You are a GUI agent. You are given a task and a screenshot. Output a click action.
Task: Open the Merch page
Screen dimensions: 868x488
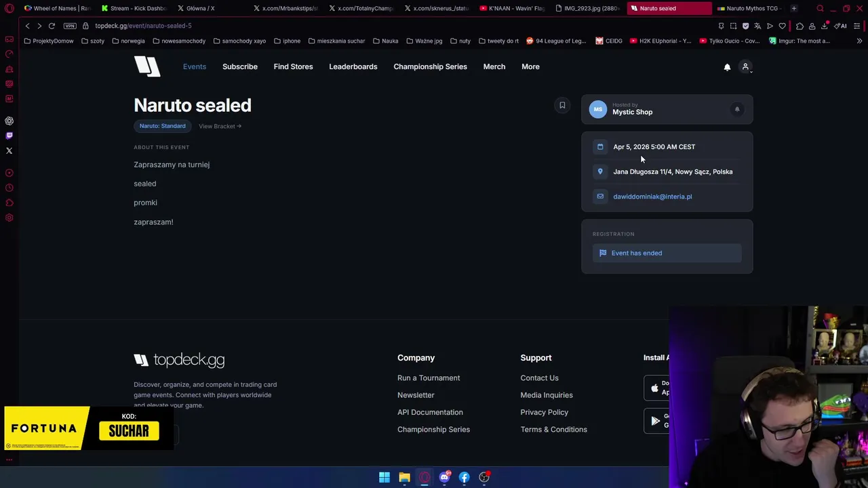click(x=494, y=66)
